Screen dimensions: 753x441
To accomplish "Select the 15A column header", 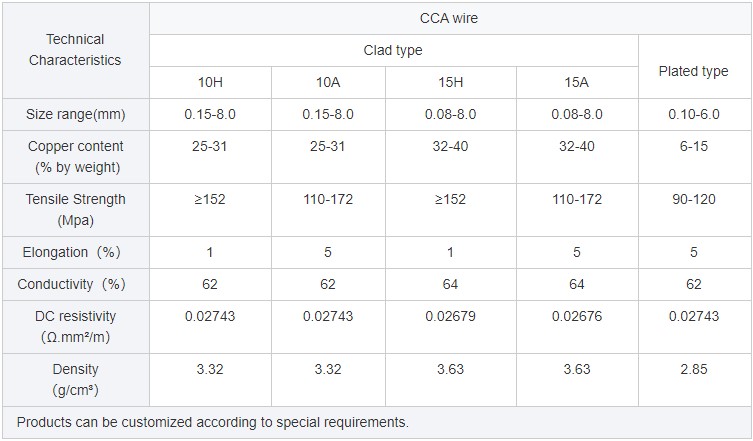I will (x=576, y=83).
